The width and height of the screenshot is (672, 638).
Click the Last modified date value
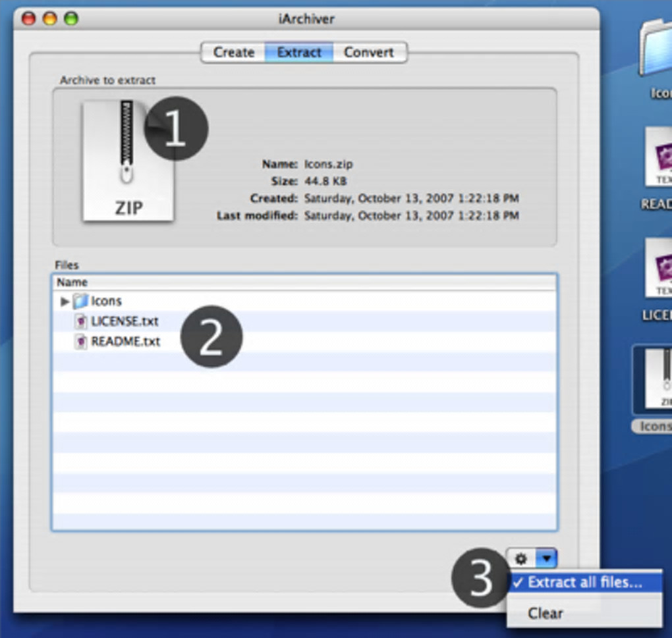click(x=411, y=215)
